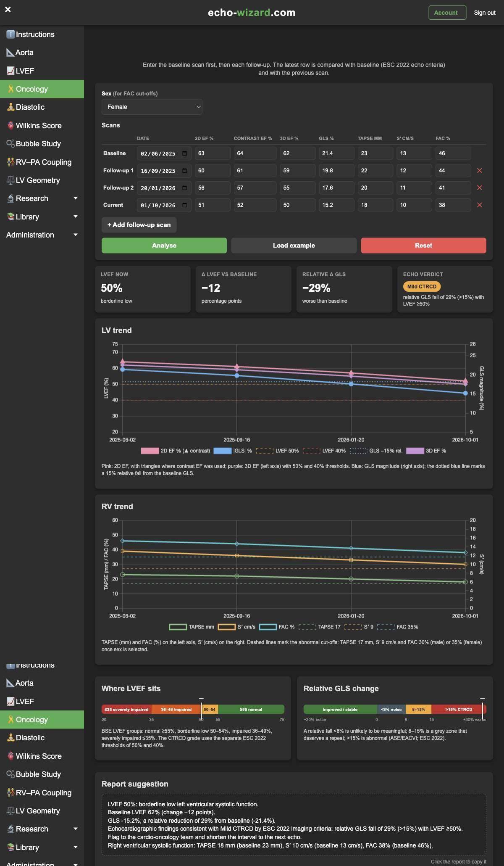Screen dimensions: 504x866
Task: Click the GLS % column header
Action: (326, 138)
